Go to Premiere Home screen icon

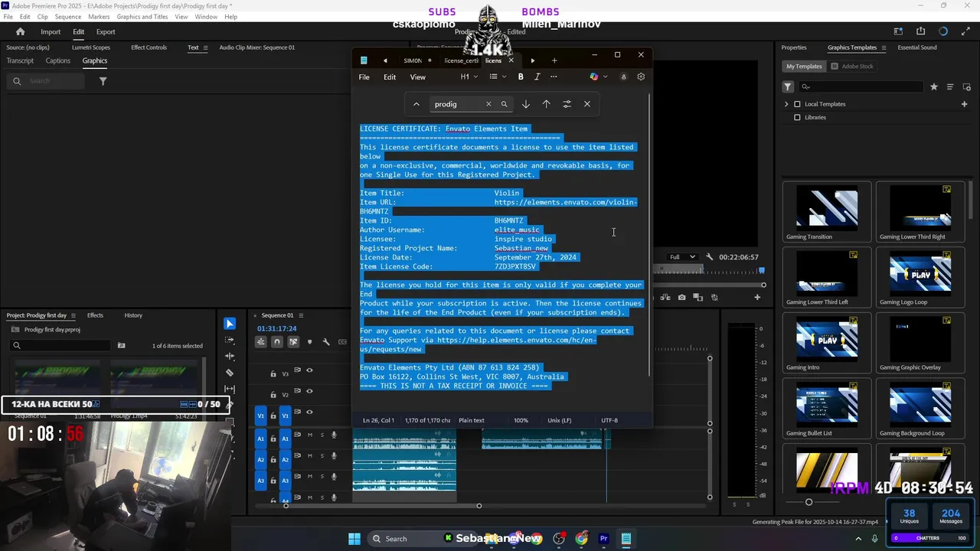(x=21, y=31)
